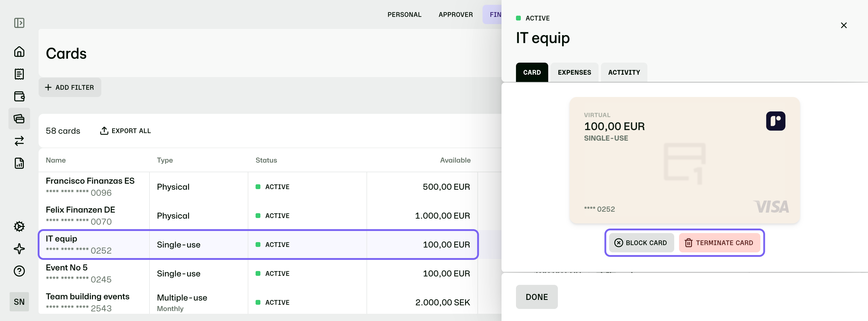Open the settings gear icon in the sidebar

19,226
